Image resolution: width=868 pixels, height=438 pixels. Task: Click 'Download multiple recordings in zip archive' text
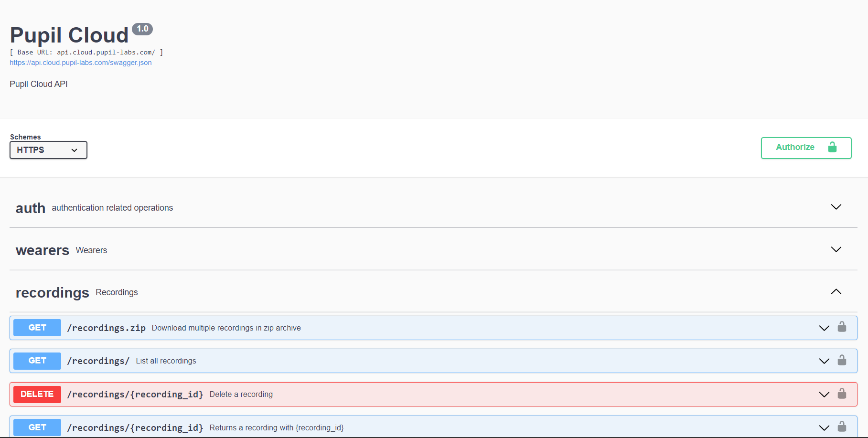coord(226,328)
